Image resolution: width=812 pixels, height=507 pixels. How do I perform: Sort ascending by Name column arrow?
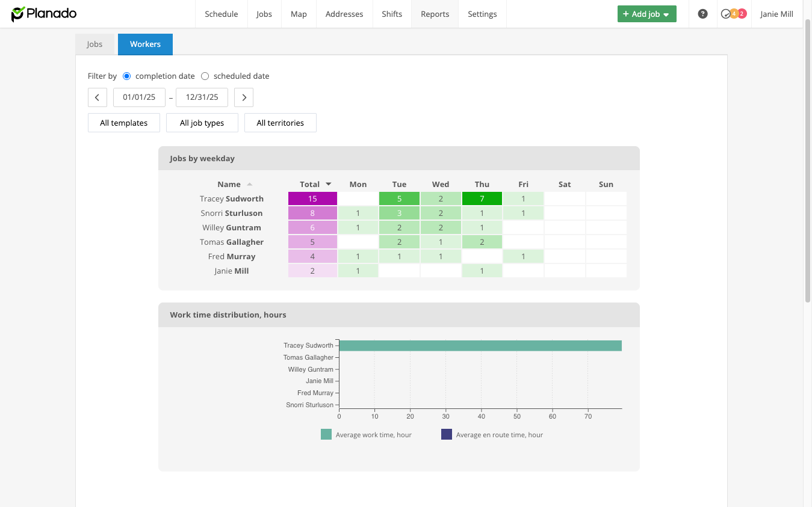[250, 185]
